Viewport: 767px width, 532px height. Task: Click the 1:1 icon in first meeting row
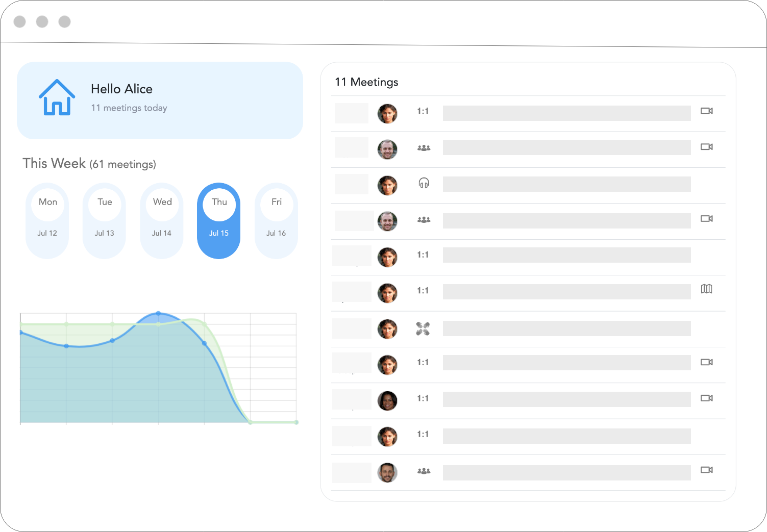click(423, 111)
